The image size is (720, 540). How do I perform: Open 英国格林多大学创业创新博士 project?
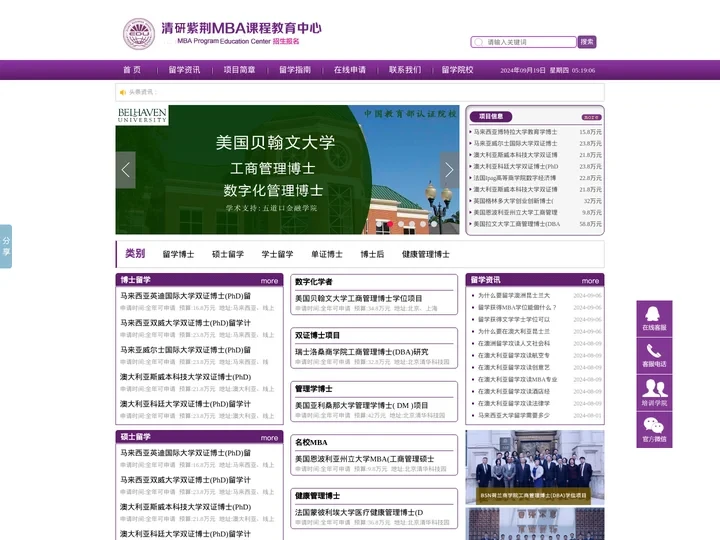[513, 201]
